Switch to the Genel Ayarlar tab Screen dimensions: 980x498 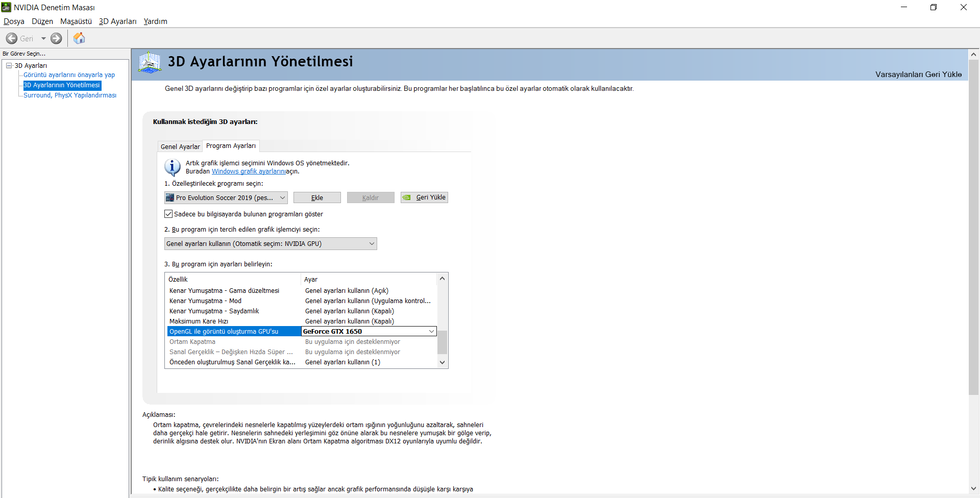[x=180, y=146]
